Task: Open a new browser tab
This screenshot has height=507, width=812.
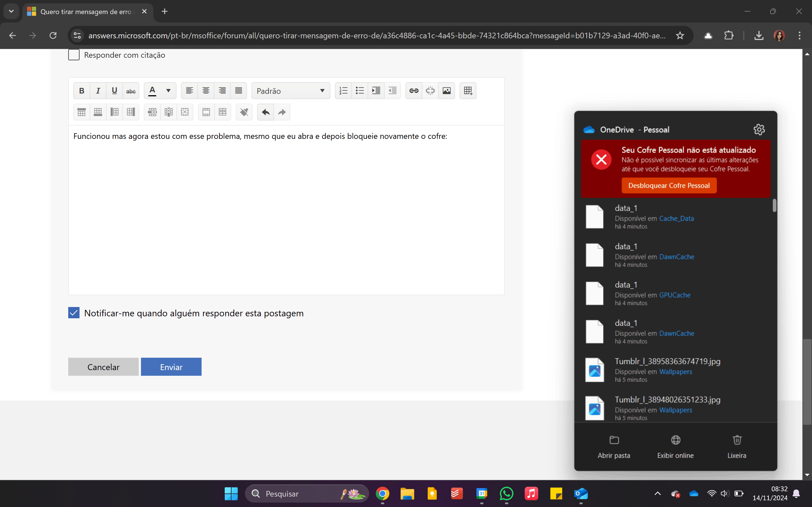Action: point(164,11)
